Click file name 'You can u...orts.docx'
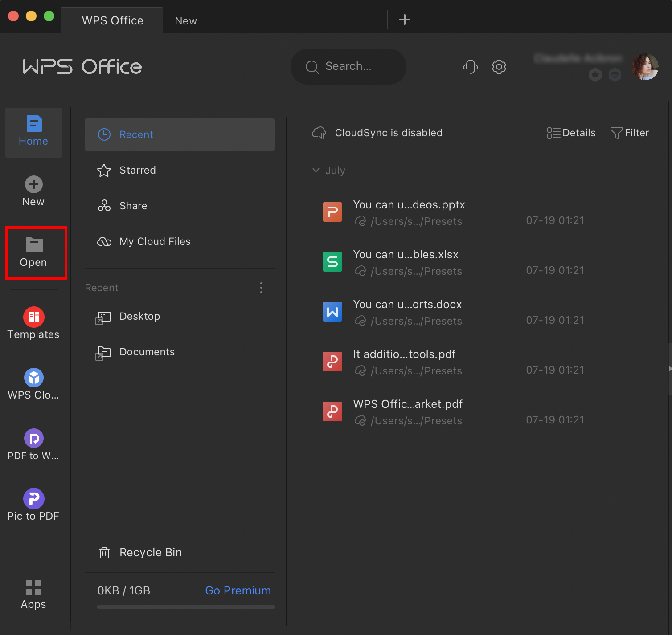The width and height of the screenshot is (672, 635). point(407,305)
